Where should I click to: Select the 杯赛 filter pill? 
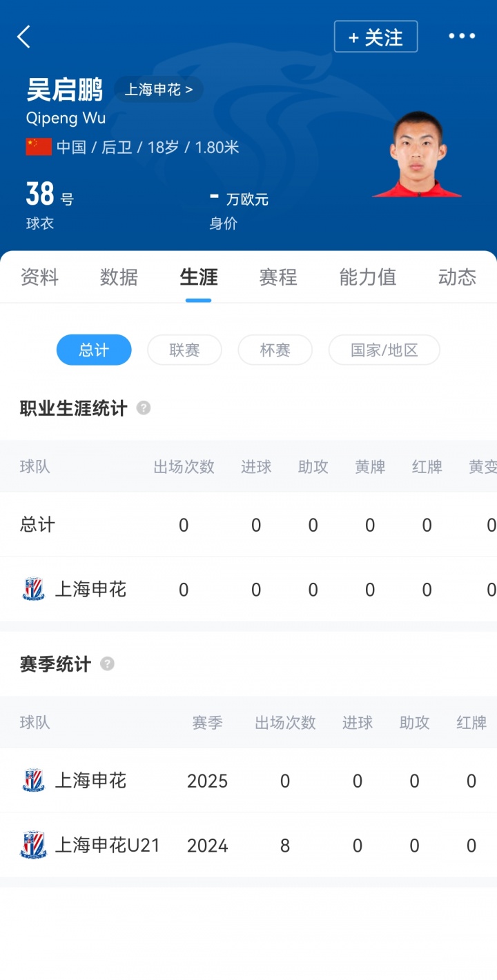[275, 350]
